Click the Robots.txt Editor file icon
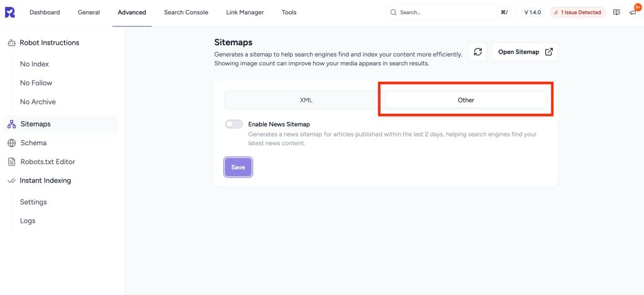The height and width of the screenshot is (295, 644). [11, 162]
